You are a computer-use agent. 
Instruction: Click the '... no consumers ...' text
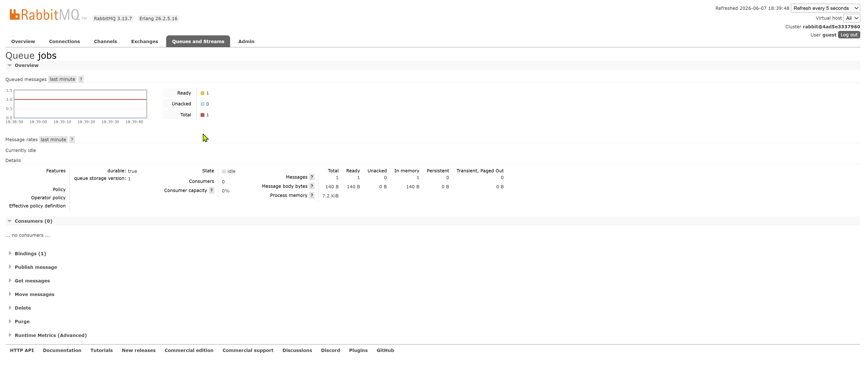click(x=28, y=235)
